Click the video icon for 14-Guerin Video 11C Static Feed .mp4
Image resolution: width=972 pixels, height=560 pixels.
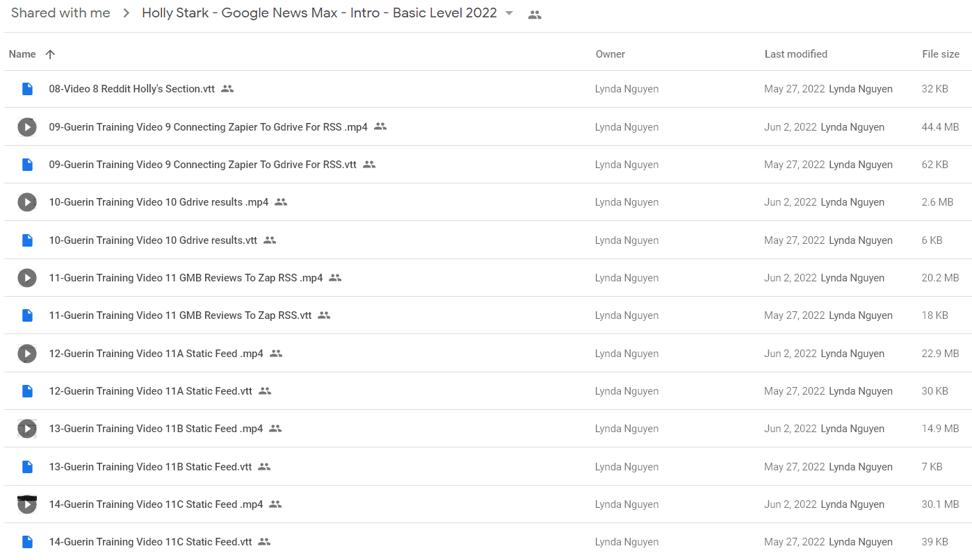27,504
